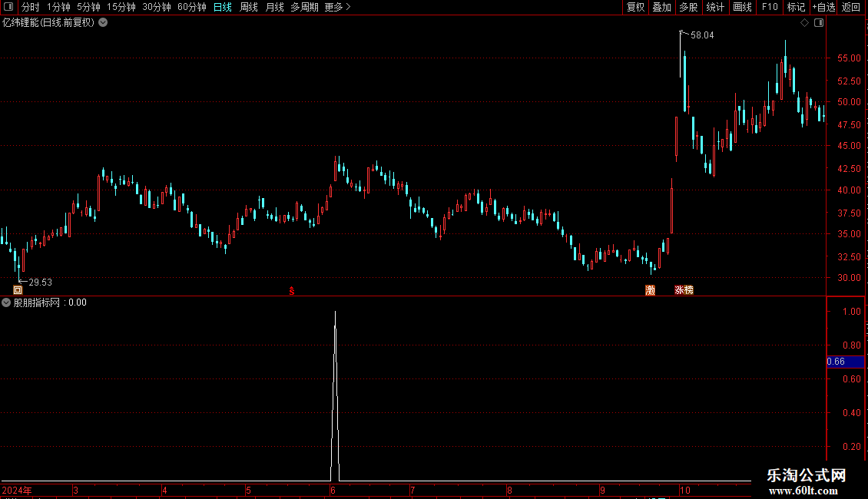Switch to the 日线 daily chart
The width and height of the screenshot is (868, 499).
coord(223,7)
